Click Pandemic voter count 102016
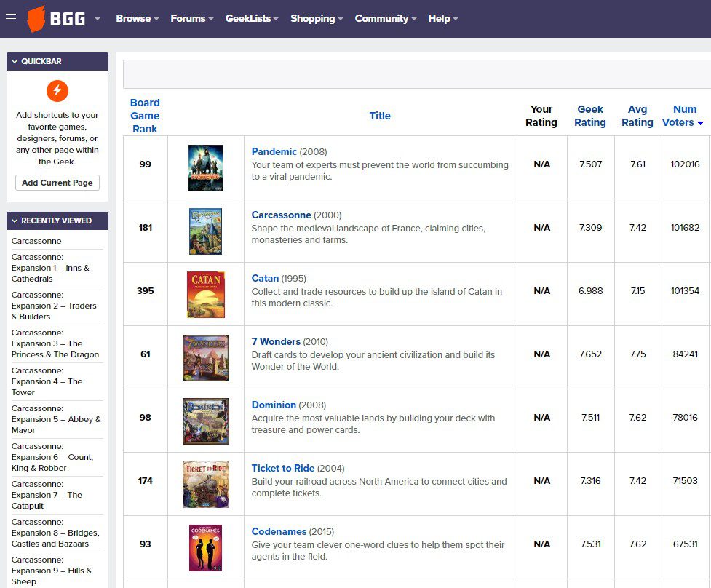The height and width of the screenshot is (588, 711). click(x=685, y=164)
